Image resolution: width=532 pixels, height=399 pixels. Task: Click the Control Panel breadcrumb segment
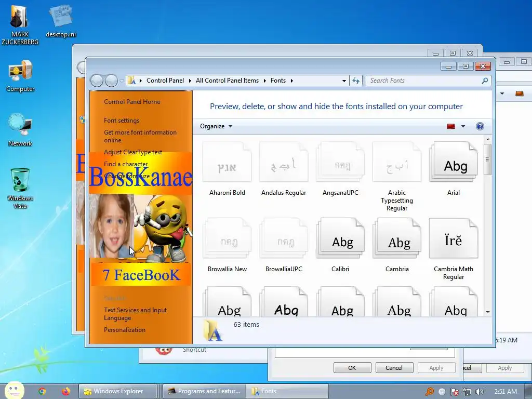click(x=165, y=81)
